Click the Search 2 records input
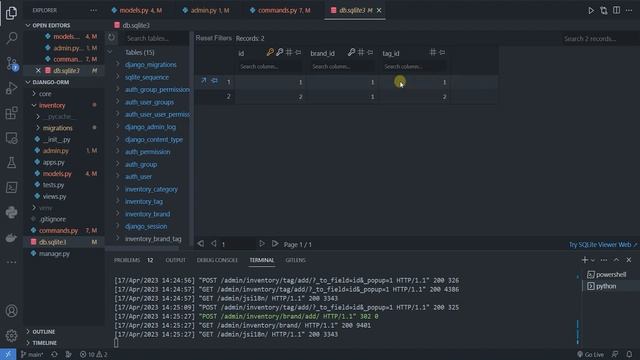This screenshot has height=360, width=640. [x=598, y=39]
